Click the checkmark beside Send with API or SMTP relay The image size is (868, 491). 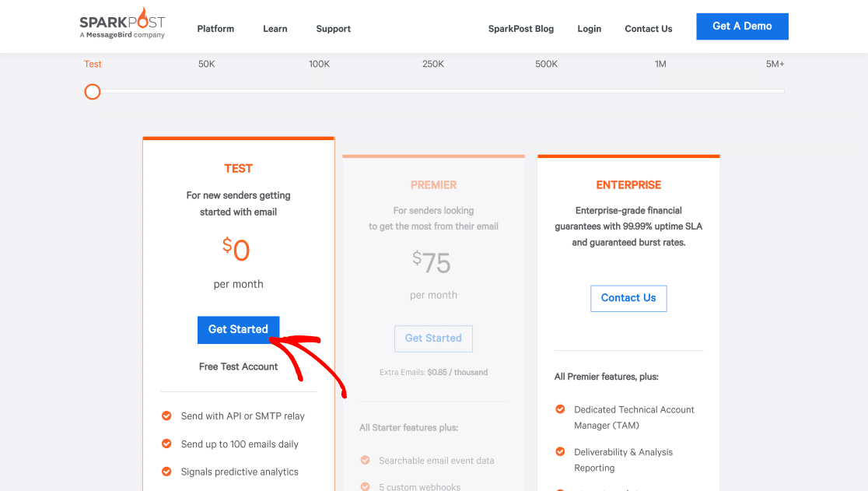166,416
